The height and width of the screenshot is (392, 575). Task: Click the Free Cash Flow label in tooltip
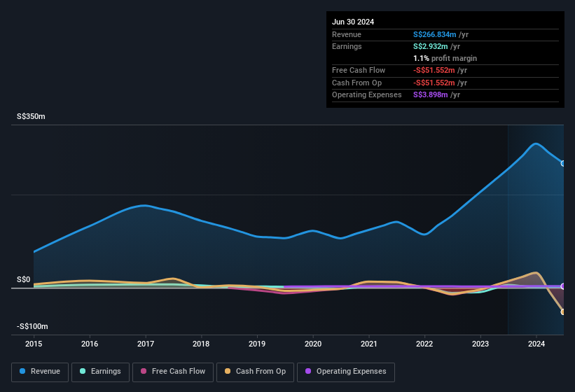359,70
